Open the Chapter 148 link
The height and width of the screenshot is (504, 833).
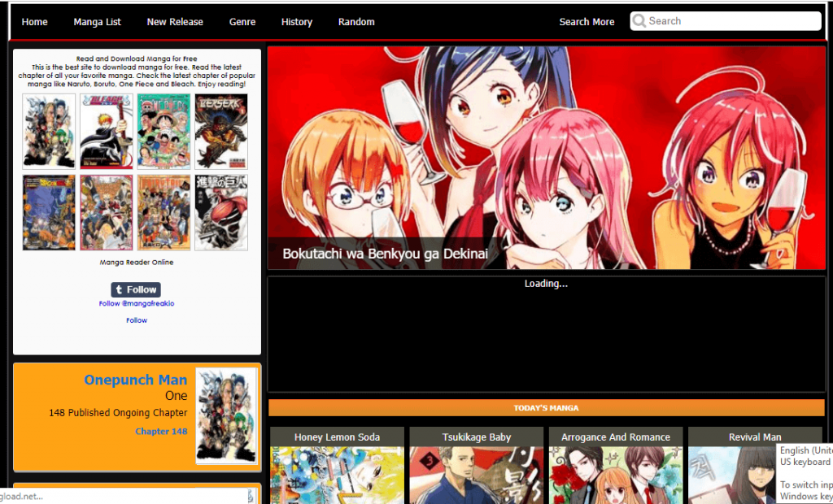(x=161, y=432)
